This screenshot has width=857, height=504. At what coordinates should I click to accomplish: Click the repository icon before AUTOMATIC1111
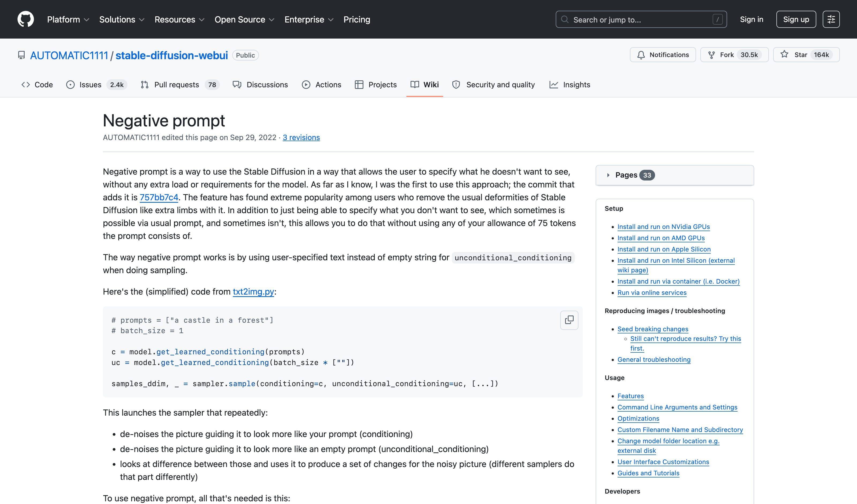coord(21,55)
